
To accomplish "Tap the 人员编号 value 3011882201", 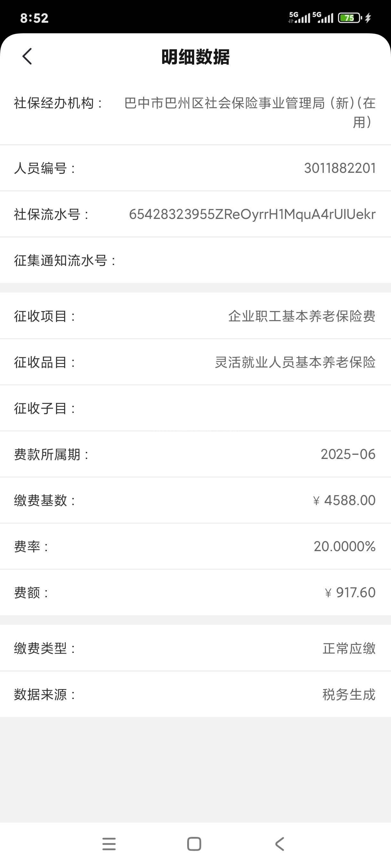I will (x=340, y=168).
